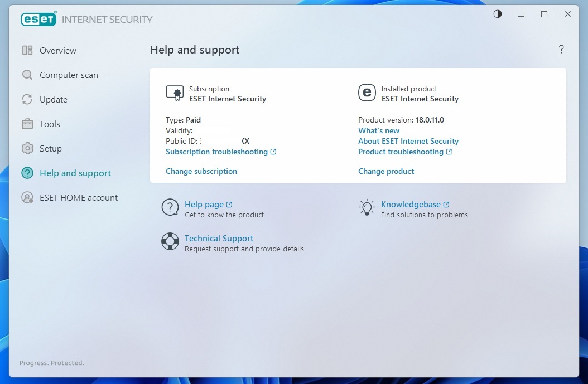The width and height of the screenshot is (588, 384).
Task: Click the 'Help and support' page heading
Action: tap(195, 50)
